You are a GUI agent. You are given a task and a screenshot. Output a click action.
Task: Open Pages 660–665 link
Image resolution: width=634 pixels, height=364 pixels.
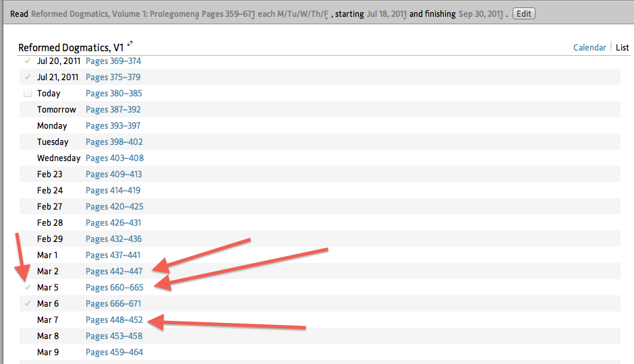[115, 287]
